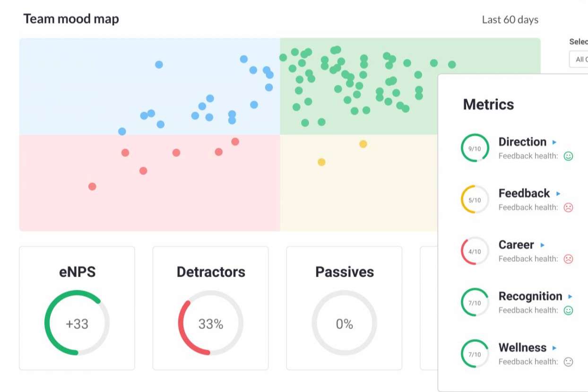Expand the Recognition metric arrow
This screenshot has height=392, width=588.
(570, 296)
